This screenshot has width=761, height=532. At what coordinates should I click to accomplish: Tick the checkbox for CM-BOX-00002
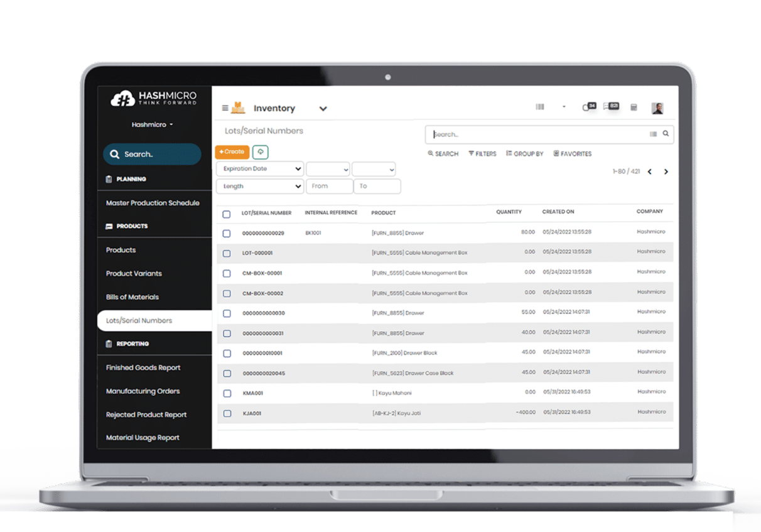(x=227, y=293)
